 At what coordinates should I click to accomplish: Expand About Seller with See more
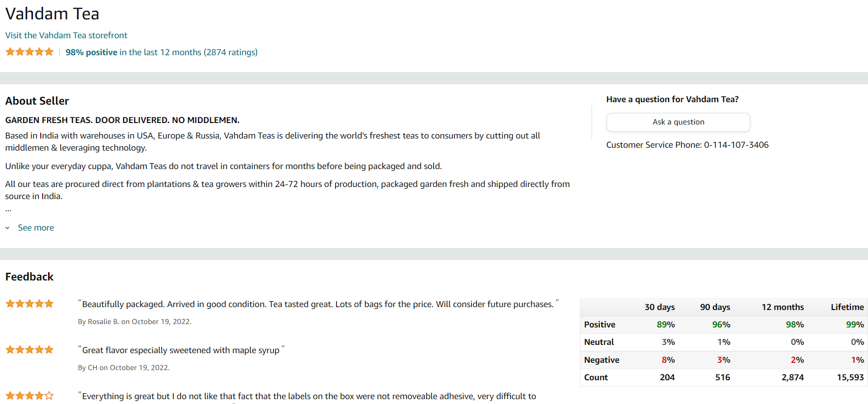(x=36, y=228)
